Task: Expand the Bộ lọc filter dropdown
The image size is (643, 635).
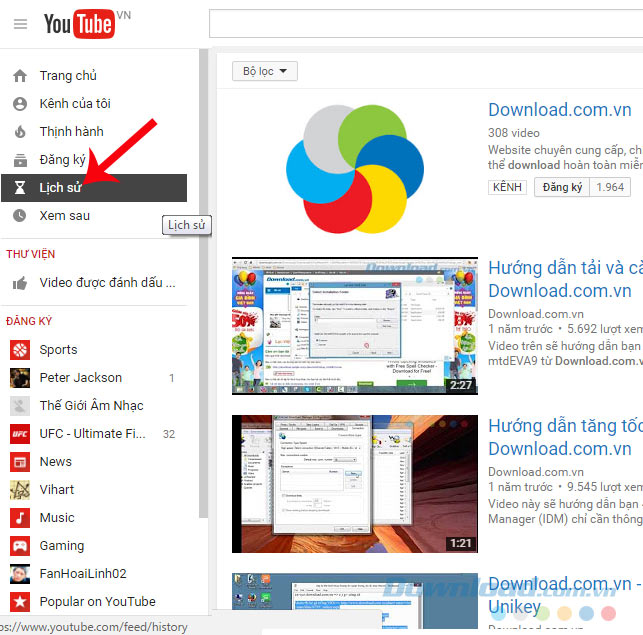Action: coord(265,71)
